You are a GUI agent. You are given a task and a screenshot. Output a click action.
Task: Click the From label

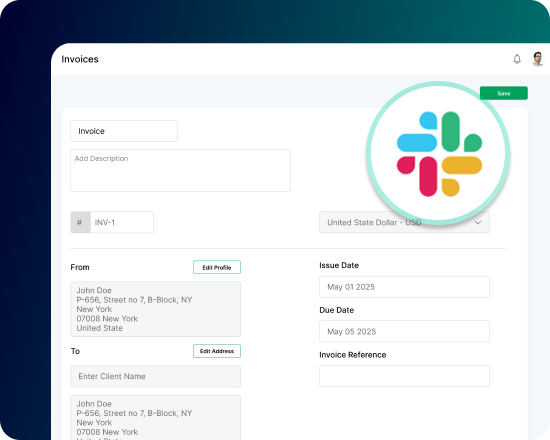(80, 267)
